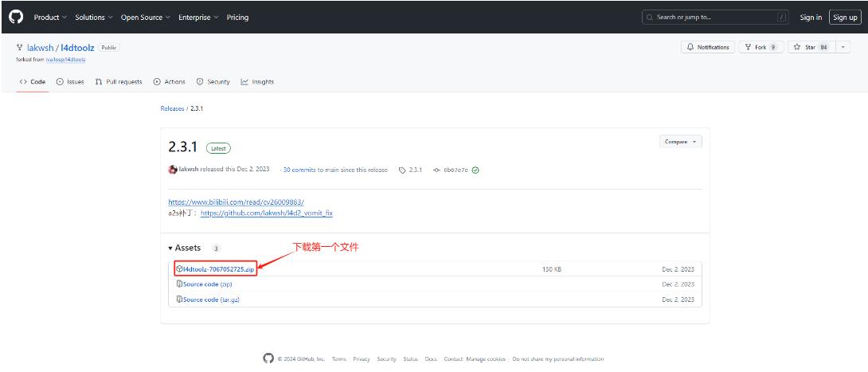Open the footer Privacy link
Image resolution: width=868 pixels, height=372 pixels.
[x=362, y=358]
